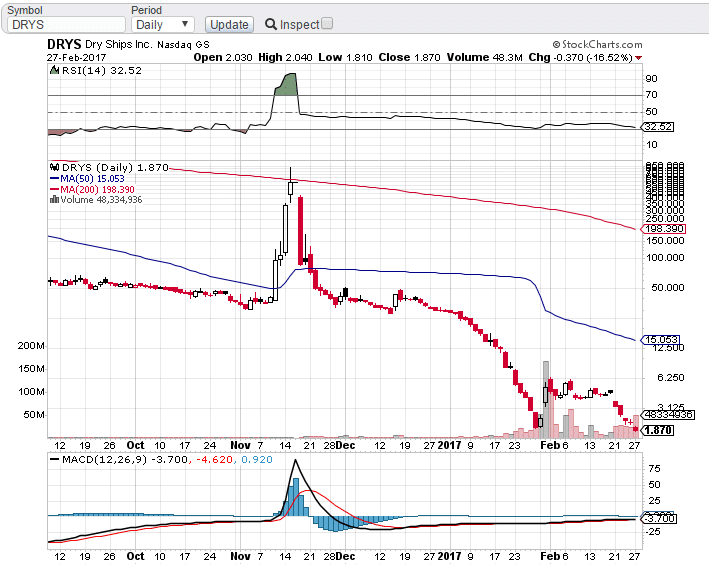Click the 15.053 blue price tag on axis
Image resolution: width=709 pixels, height=571 pixels.
[x=661, y=340]
